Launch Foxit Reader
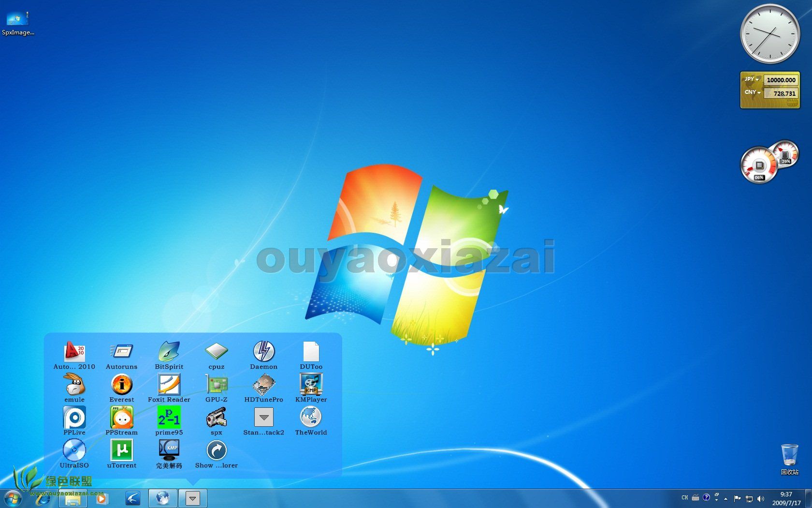 pyautogui.click(x=169, y=388)
